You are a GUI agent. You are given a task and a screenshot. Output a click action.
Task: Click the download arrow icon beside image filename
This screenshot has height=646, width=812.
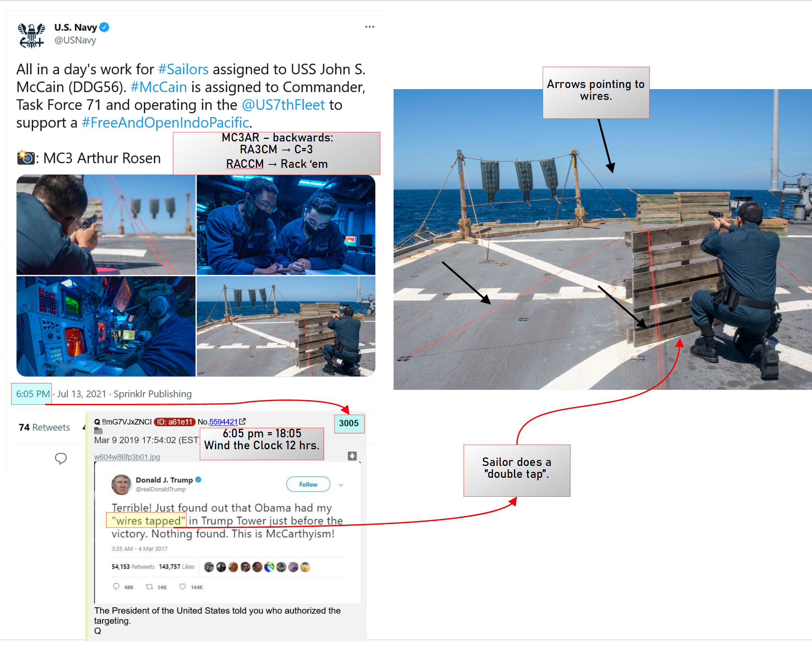(352, 456)
